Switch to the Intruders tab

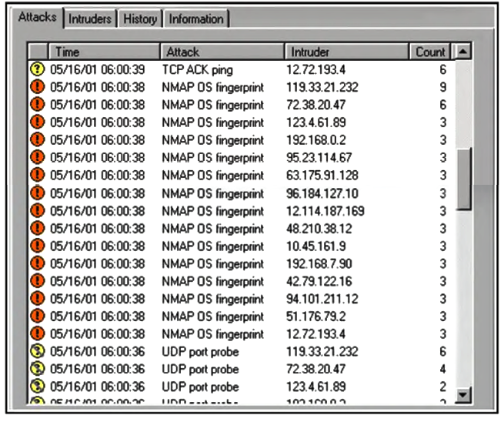click(90, 19)
